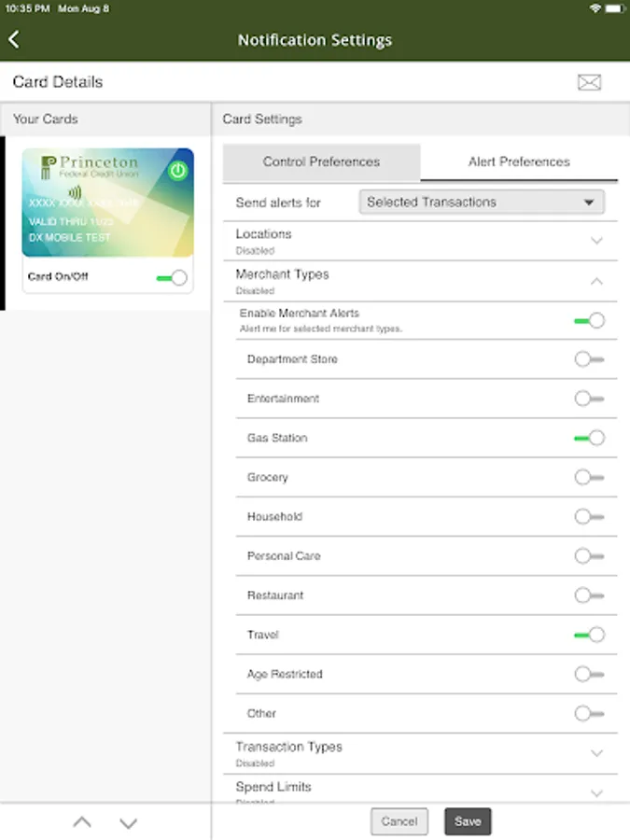Select the Alert Preferences tab

click(519, 161)
